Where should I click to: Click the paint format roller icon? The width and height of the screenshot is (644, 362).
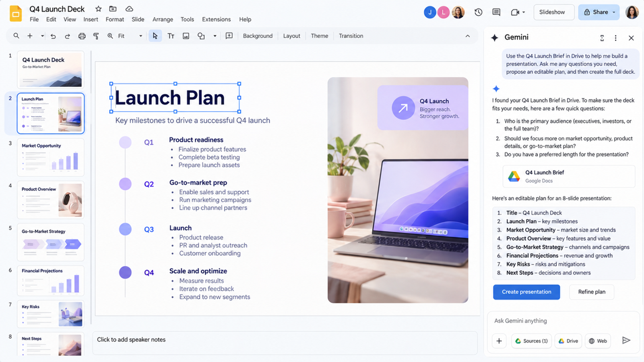(96, 36)
